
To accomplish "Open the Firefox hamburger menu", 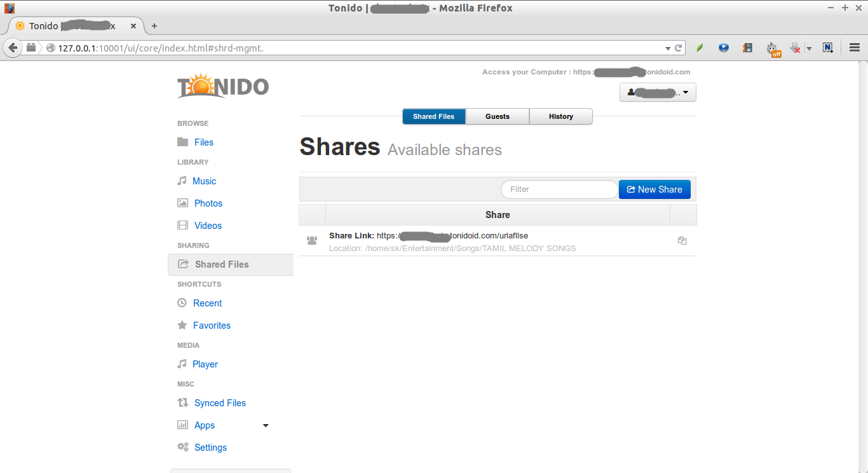I will (x=855, y=48).
